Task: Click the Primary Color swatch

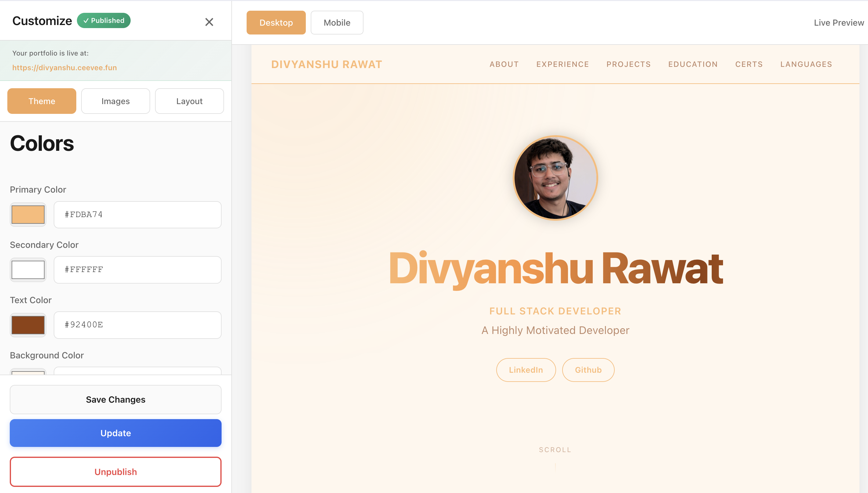Action: [x=28, y=215]
